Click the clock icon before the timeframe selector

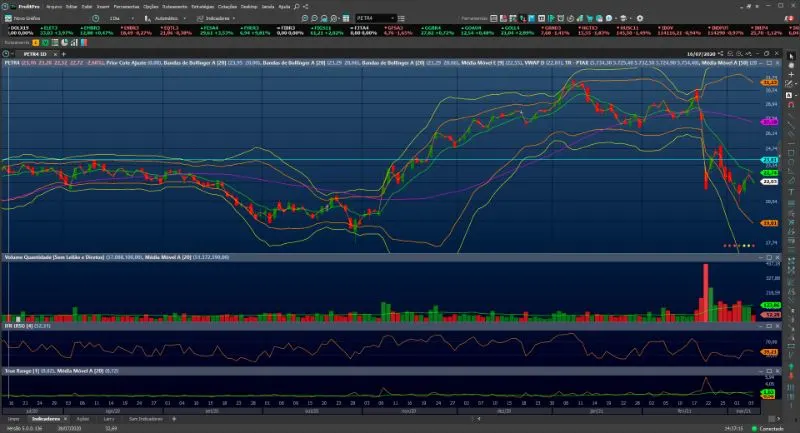click(x=95, y=18)
